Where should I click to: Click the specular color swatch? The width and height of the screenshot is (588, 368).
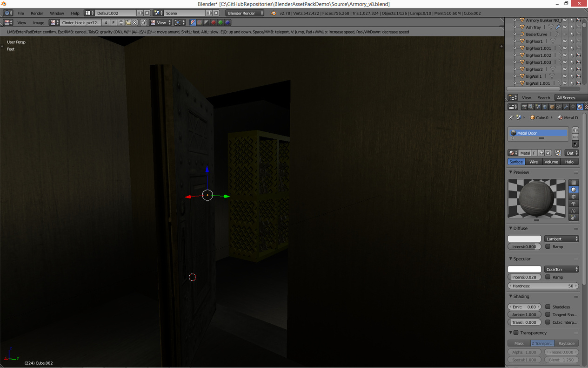(524, 269)
